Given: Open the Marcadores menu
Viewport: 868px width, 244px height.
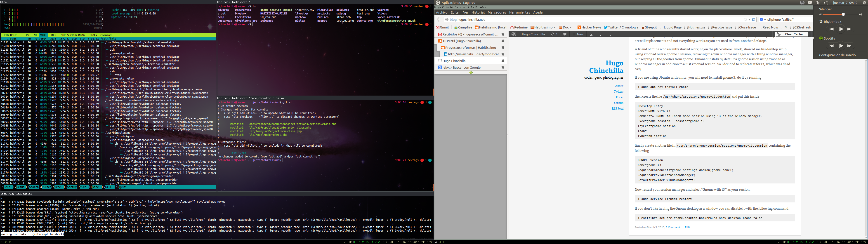Looking at the screenshot, I should tap(497, 12).
